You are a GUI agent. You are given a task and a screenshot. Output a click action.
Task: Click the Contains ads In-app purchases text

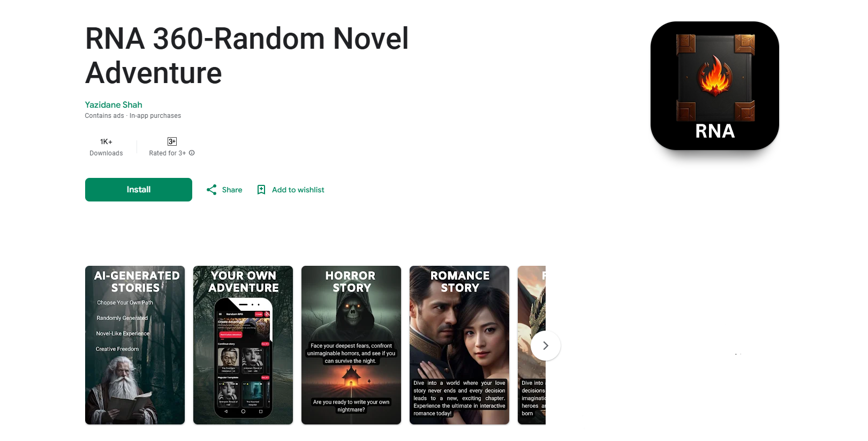(133, 116)
